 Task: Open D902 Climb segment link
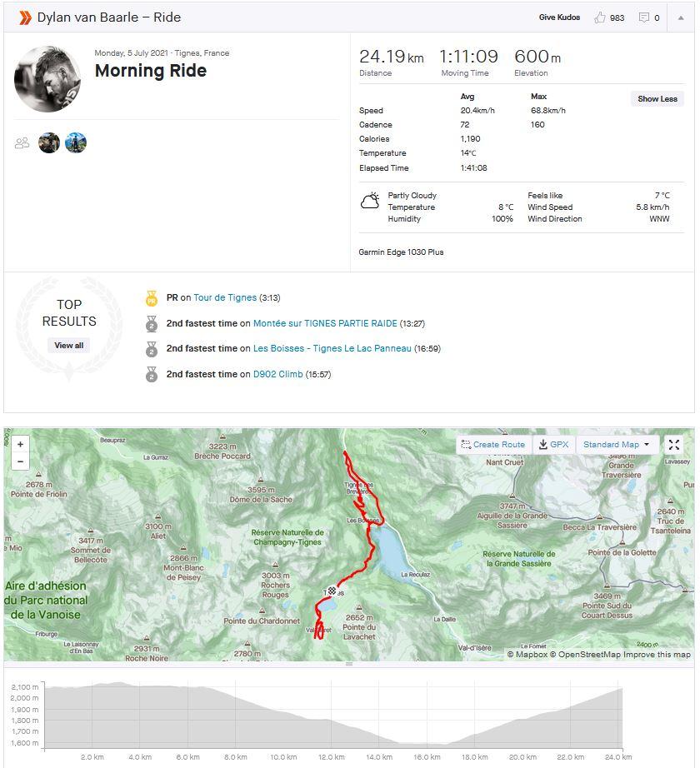(278, 374)
